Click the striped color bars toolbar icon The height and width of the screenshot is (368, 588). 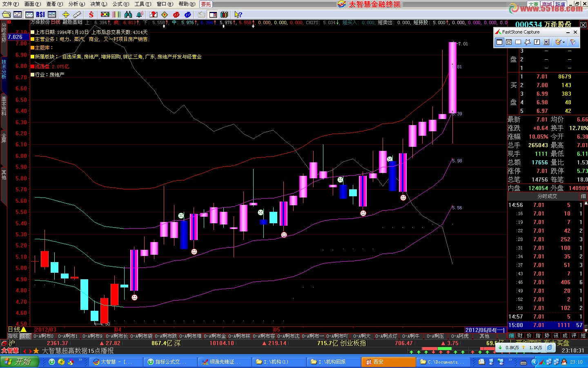point(117,15)
